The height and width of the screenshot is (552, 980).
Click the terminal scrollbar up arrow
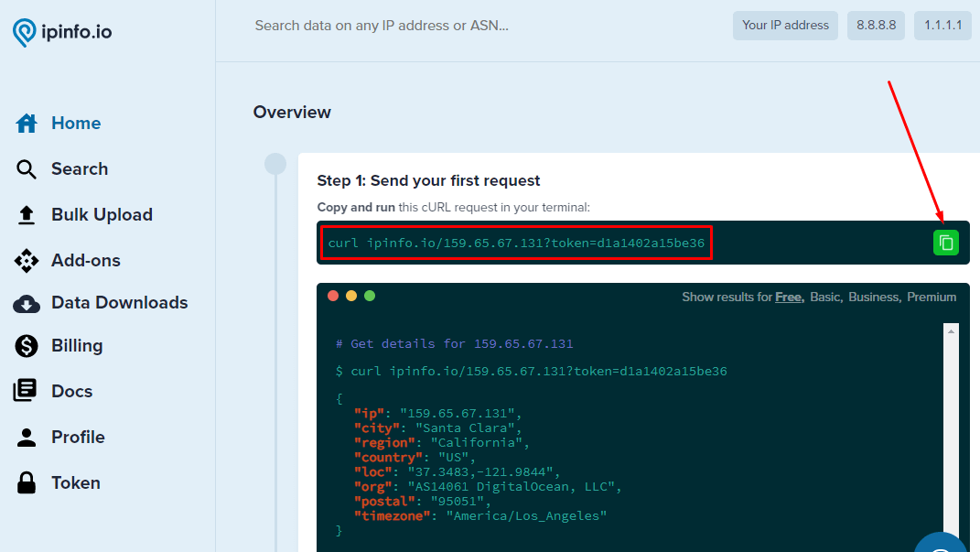click(x=951, y=331)
